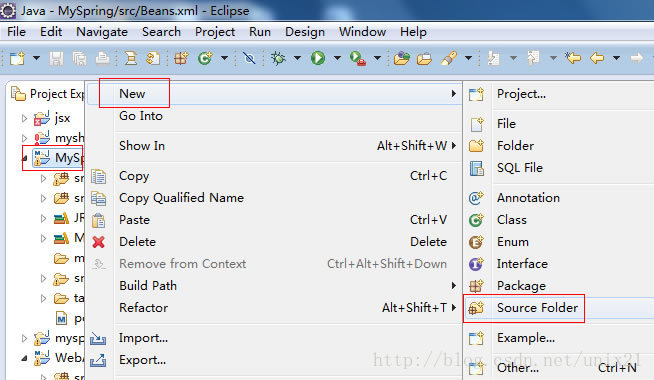This screenshot has width=654, height=380.
Task: Open the Help menu
Action: click(413, 32)
